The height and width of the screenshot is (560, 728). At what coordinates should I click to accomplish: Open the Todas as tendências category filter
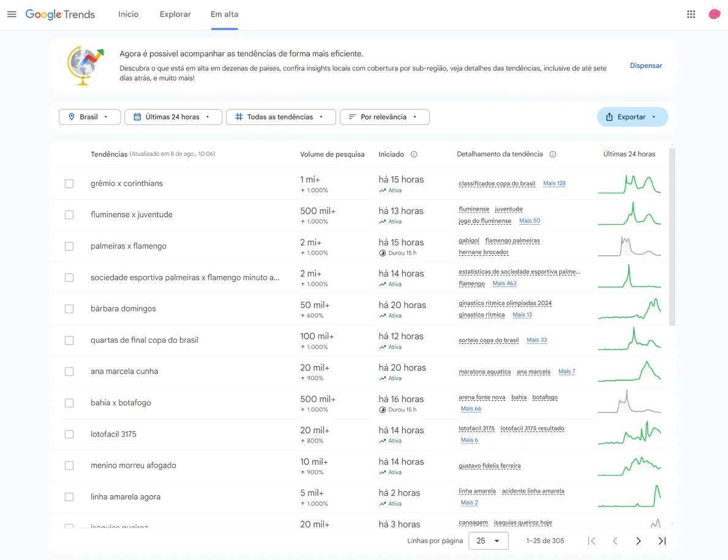(x=280, y=117)
